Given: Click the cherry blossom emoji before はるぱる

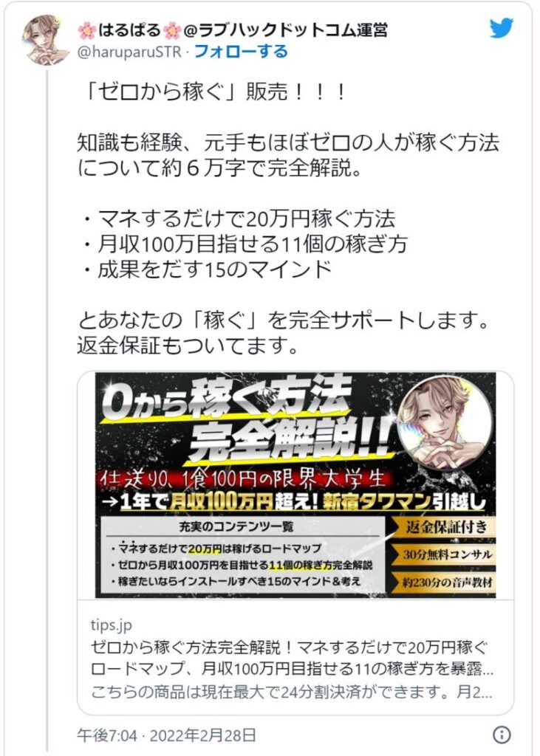Looking at the screenshot, I should click(87, 30).
